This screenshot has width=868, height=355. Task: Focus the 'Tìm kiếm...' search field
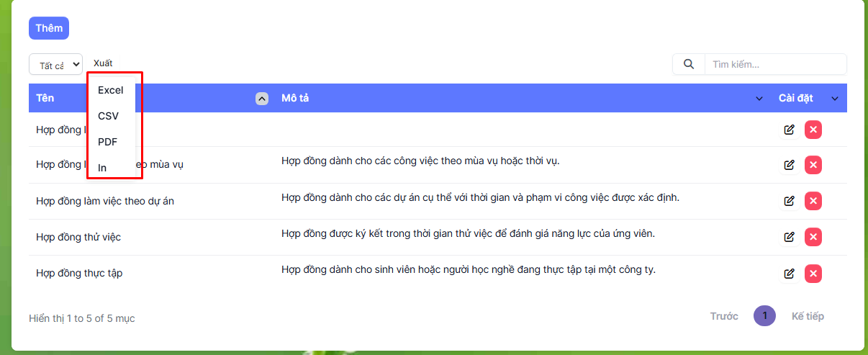pos(774,64)
